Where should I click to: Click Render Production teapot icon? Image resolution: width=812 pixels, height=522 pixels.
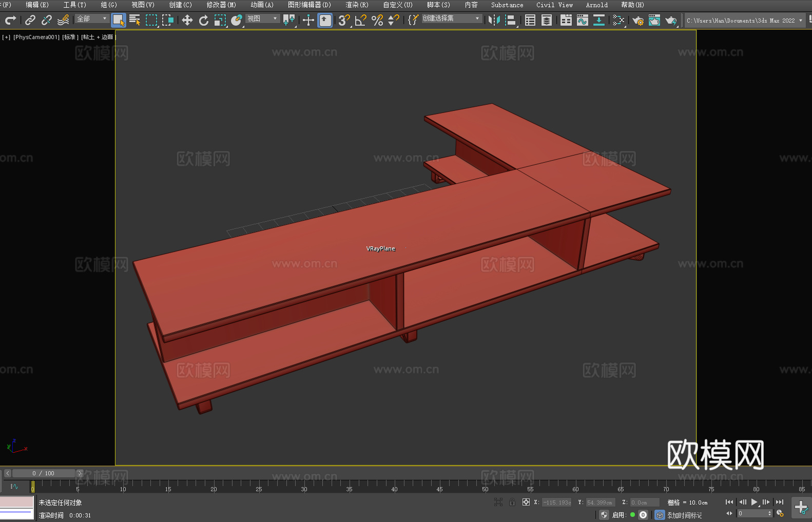pos(671,20)
